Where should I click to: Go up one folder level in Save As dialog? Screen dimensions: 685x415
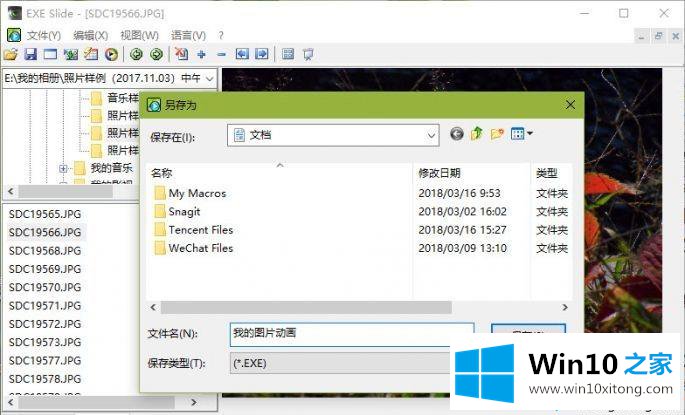(x=477, y=134)
